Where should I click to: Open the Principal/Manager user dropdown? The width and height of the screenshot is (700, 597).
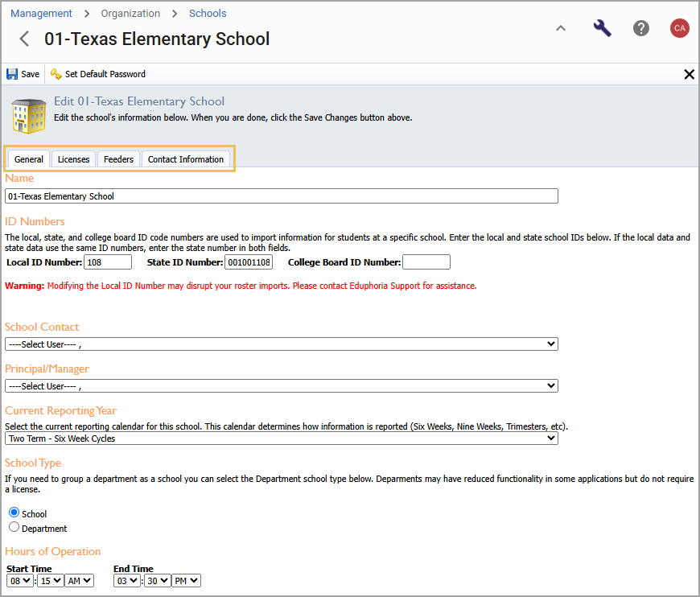coord(282,385)
